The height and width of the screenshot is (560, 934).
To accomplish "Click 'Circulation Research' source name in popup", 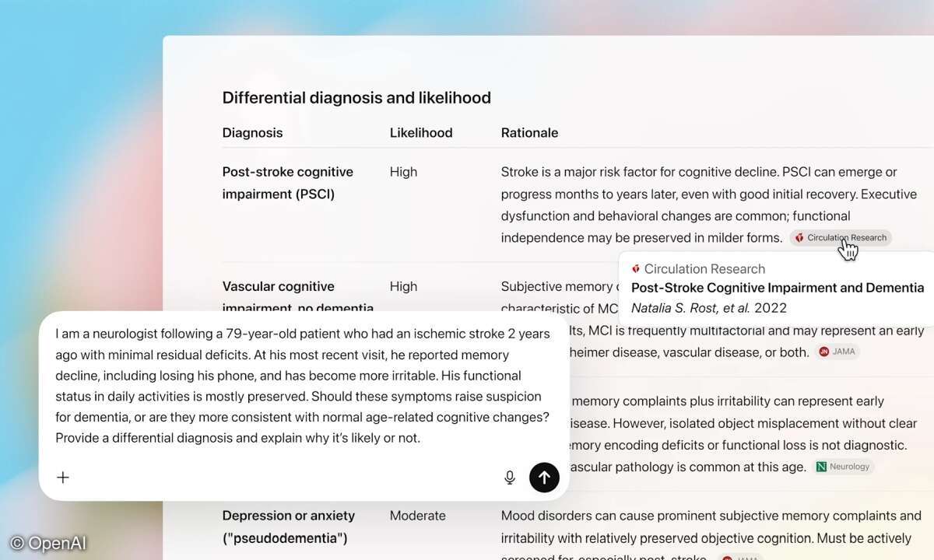I will click(x=704, y=269).
